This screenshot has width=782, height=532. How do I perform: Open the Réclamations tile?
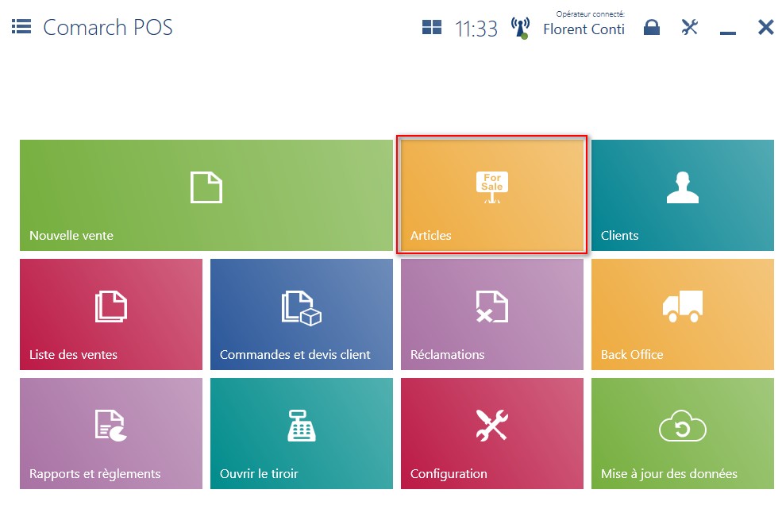coord(492,314)
